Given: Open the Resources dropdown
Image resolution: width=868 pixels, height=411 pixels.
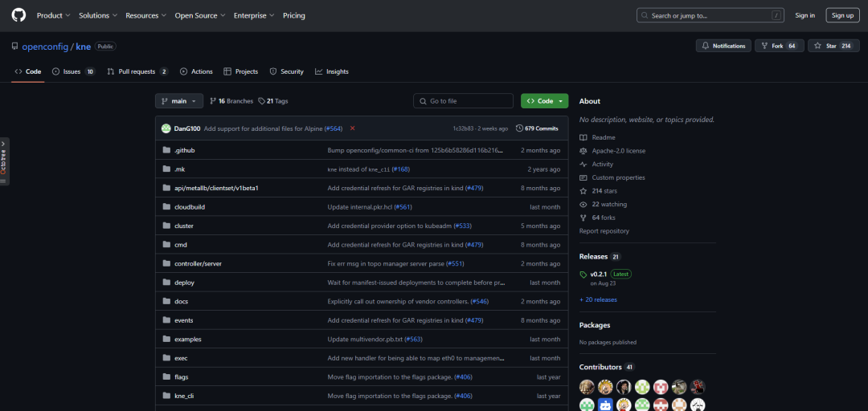Looking at the screenshot, I should pyautogui.click(x=146, y=15).
